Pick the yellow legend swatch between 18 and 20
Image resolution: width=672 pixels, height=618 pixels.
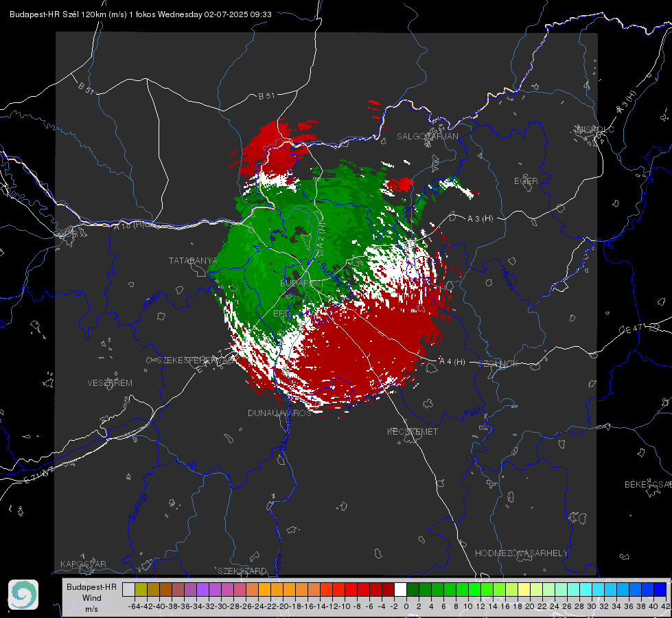(x=524, y=590)
